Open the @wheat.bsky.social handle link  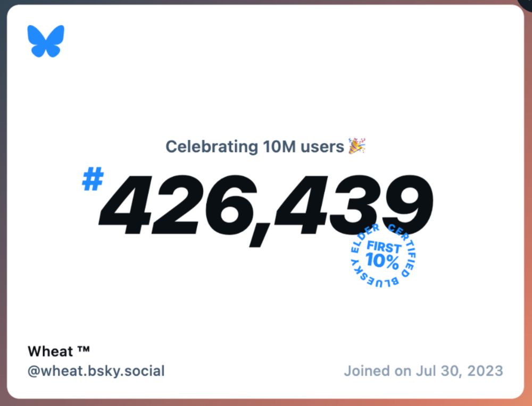tap(96, 371)
